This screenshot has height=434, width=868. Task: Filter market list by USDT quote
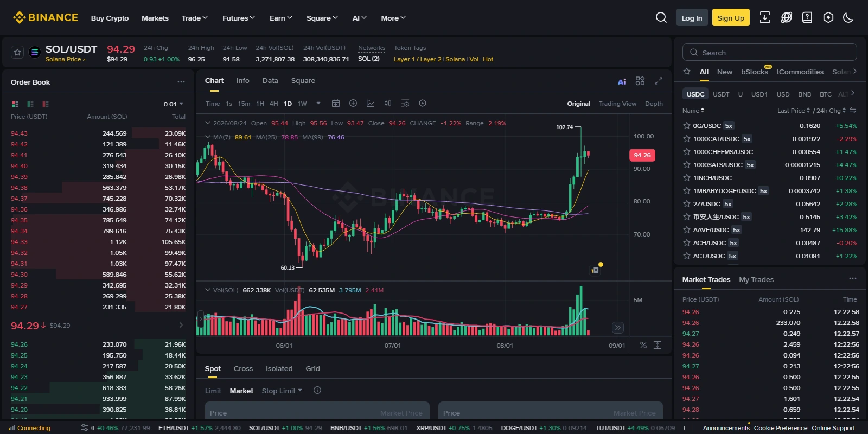[721, 94]
